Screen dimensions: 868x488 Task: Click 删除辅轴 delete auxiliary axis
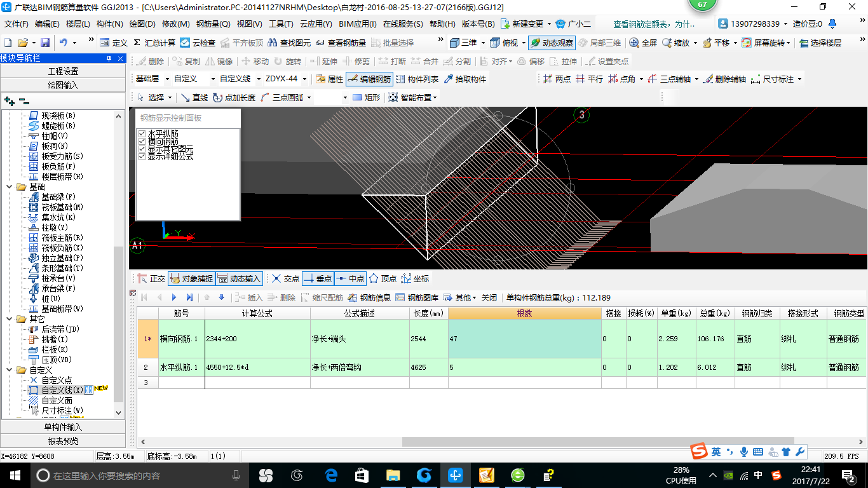tap(724, 79)
